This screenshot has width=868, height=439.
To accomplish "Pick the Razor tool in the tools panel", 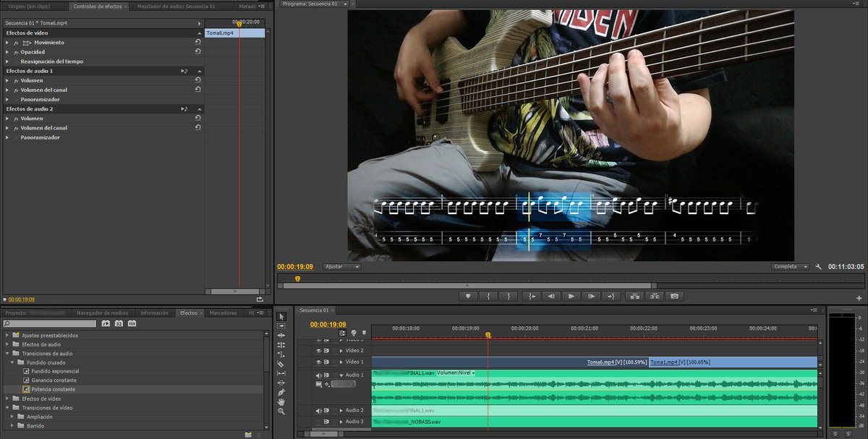I will click(x=281, y=364).
